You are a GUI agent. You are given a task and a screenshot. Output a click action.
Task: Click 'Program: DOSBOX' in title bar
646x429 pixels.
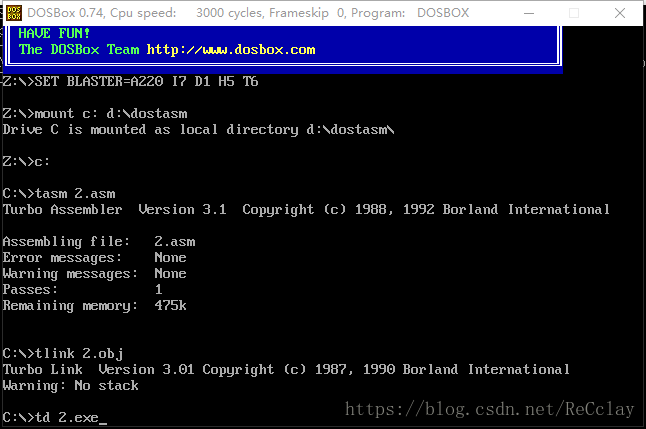pos(410,13)
